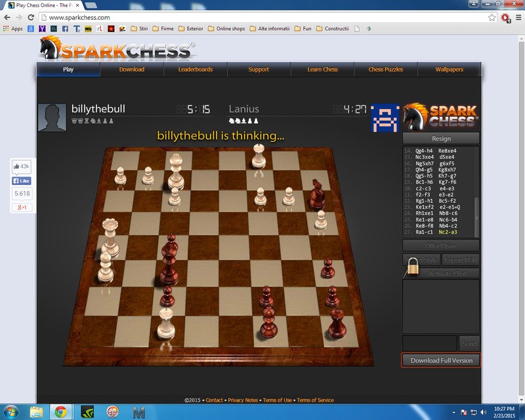Open the Privacy Notes footer link

click(x=243, y=400)
